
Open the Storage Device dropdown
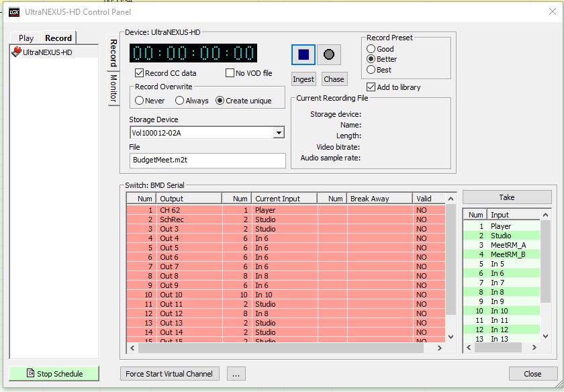pyautogui.click(x=279, y=133)
